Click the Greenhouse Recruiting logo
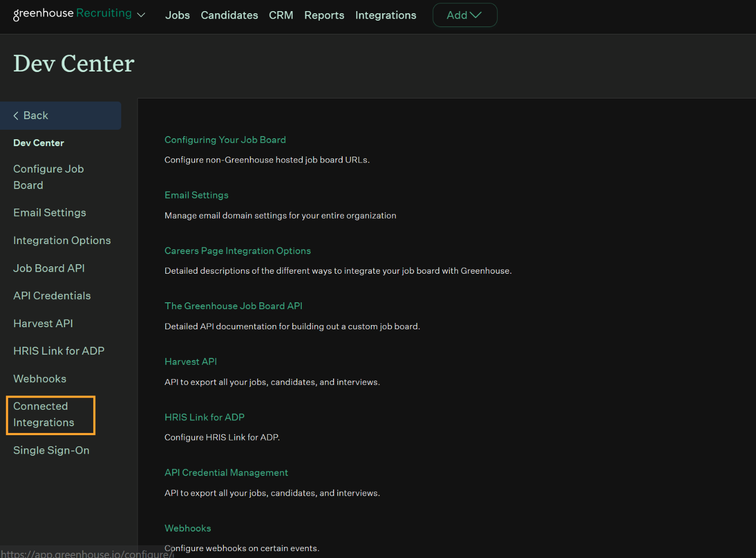 [x=72, y=14]
